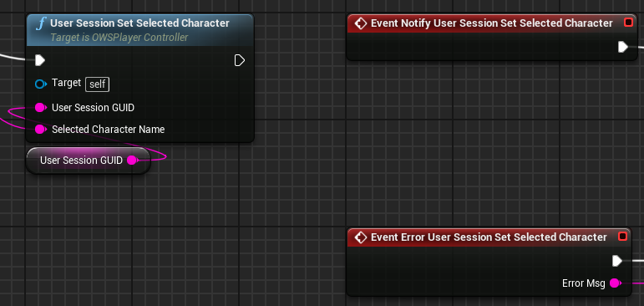Select the User Session Set Selected Character function node title
The image size is (644, 306).
tap(139, 23)
